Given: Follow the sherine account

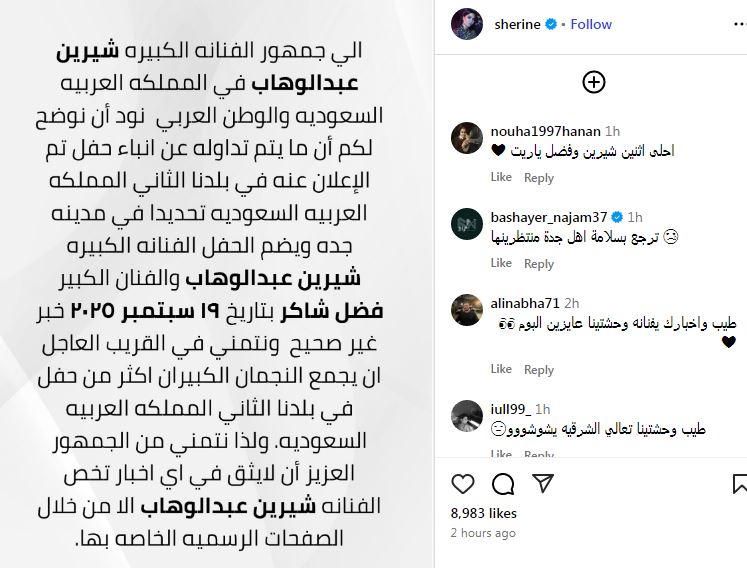Looking at the screenshot, I should tap(590, 24).
